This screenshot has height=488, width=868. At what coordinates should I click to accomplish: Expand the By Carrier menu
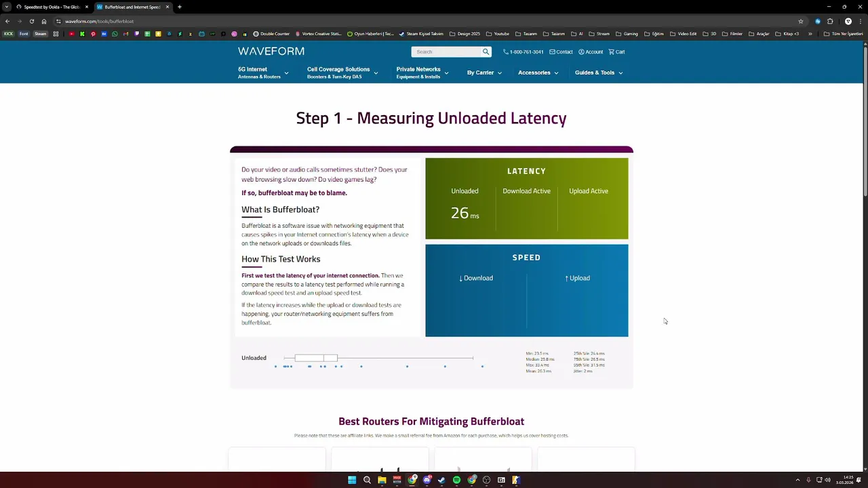coord(484,73)
